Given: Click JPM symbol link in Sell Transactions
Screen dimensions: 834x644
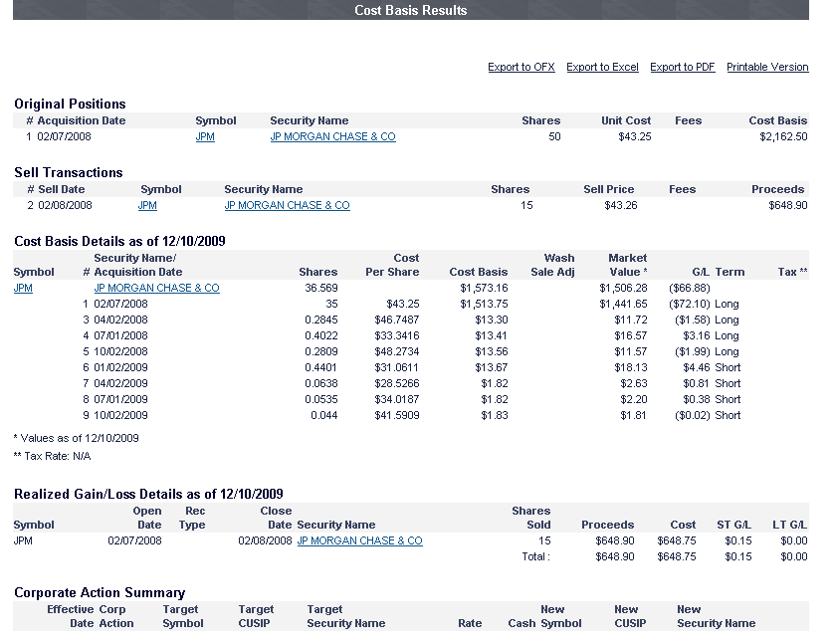Looking at the screenshot, I should [147, 205].
